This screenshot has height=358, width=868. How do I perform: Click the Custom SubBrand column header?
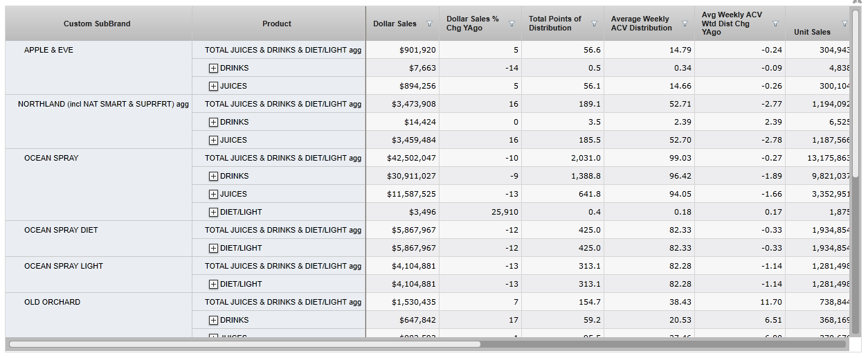[97, 24]
